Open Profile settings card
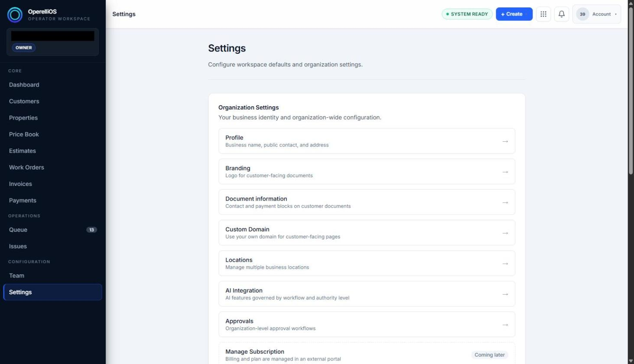Screen dimensions: 634x364 pos(367,141)
